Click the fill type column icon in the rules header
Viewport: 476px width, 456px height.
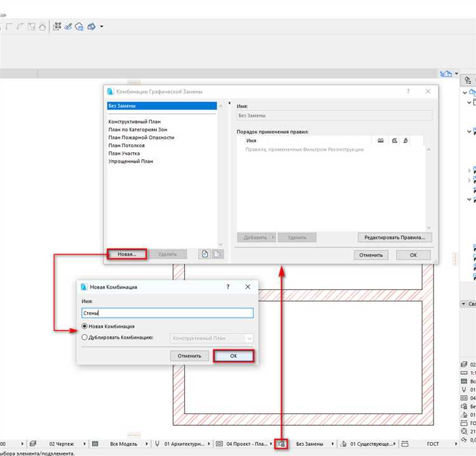point(394,140)
